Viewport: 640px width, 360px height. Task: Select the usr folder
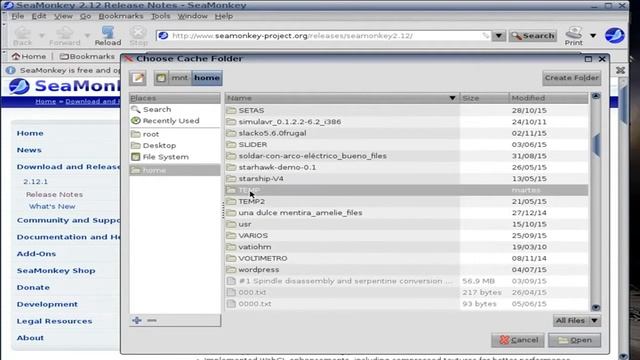406,224
